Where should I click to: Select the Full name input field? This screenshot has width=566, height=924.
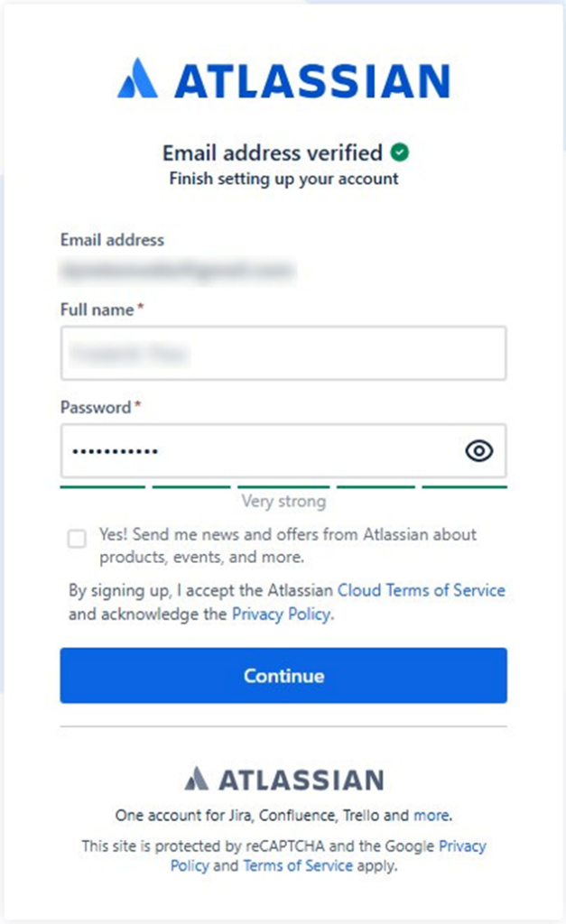click(283, 354)
